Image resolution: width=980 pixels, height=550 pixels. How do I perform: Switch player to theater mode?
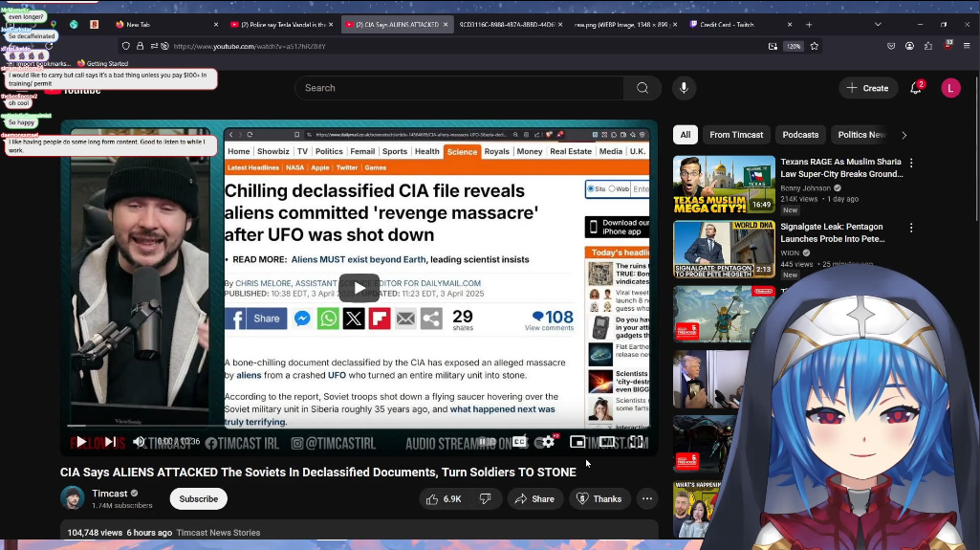[607, 442]
